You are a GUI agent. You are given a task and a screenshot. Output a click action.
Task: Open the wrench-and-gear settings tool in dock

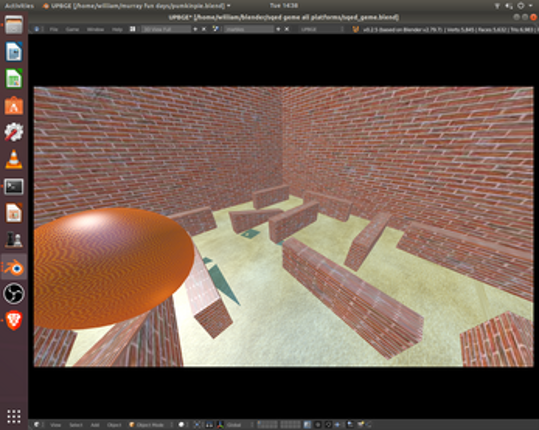pyautogui.click(x=14, y=132)
